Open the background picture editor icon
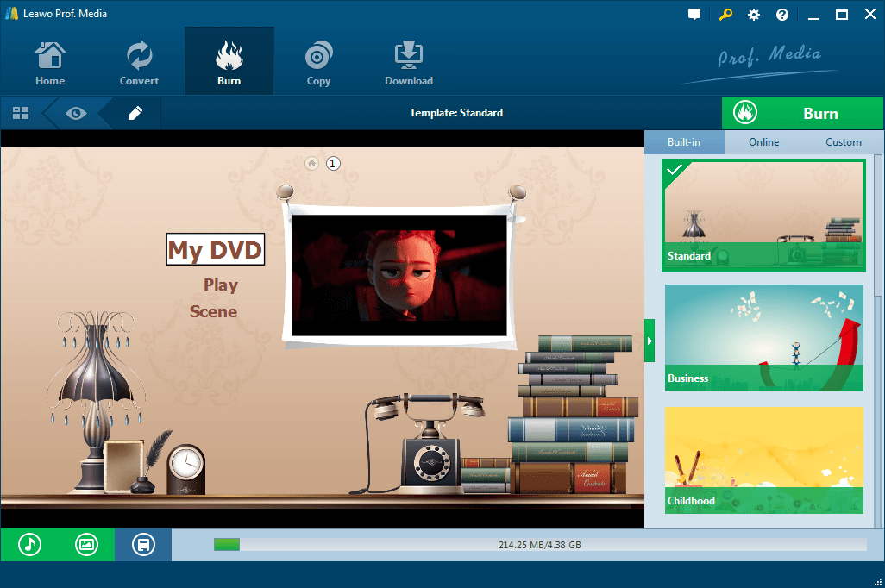Image resolution: width=885 pixels, height=588 pixels. tap(86, 544)
